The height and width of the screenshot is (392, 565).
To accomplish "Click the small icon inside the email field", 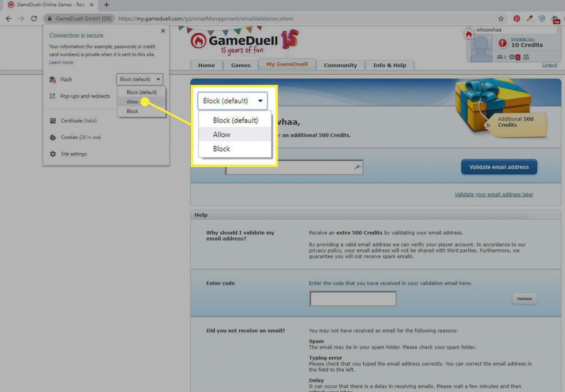I will (357, 167).
